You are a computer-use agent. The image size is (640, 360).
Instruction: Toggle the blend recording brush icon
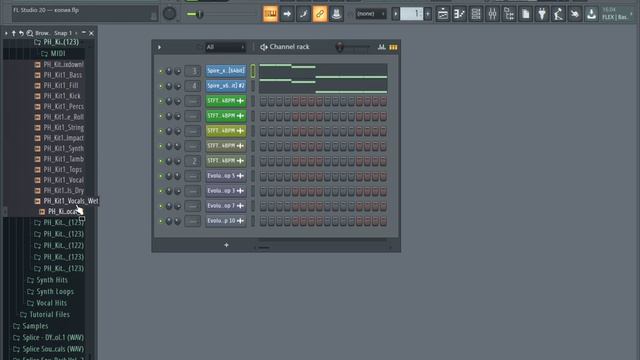[303, 14]
